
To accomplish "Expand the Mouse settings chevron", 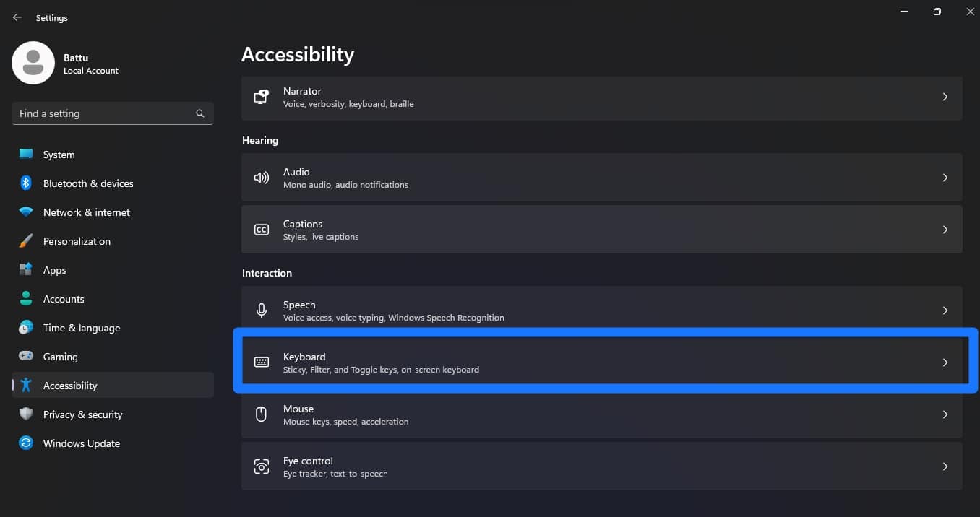I will tap(945, 414).
